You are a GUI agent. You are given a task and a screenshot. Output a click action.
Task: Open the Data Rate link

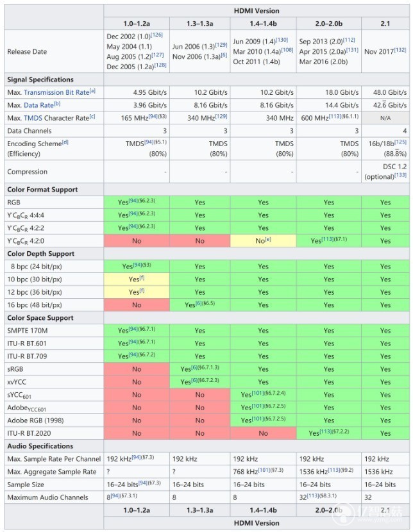pyautogui.click(x=38, y=105)
